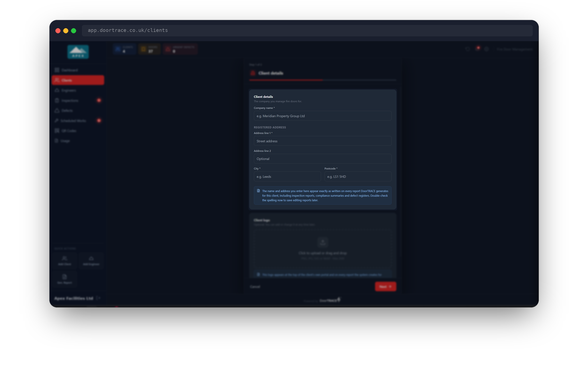588x378 pixels.
Task: Click the red dot badge next to Inspections
Action: click(x=99, y=100)
